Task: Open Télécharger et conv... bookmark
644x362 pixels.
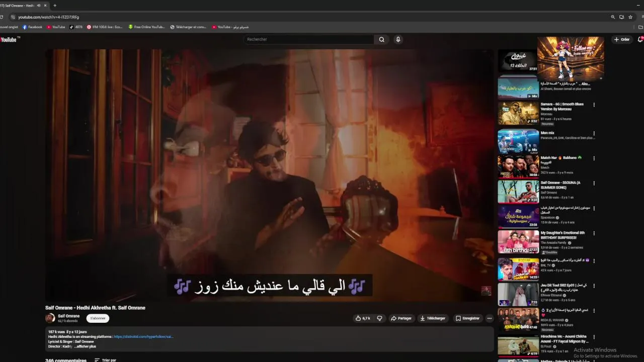Action: pos(188,27)
